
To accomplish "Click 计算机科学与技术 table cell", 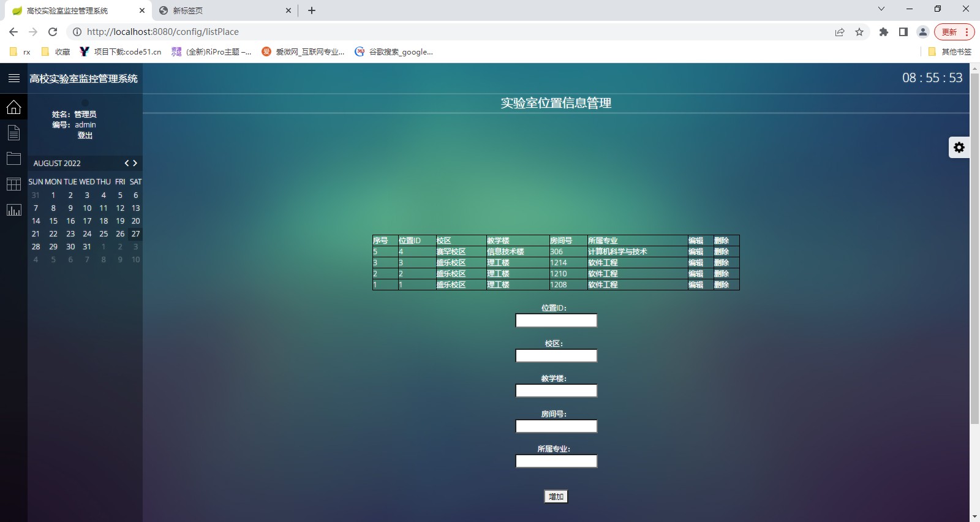I will click(637, 252).
